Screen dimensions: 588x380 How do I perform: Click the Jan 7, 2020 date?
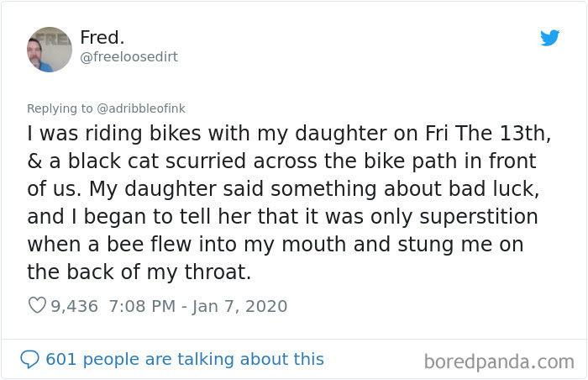click(x=239, y=306)
